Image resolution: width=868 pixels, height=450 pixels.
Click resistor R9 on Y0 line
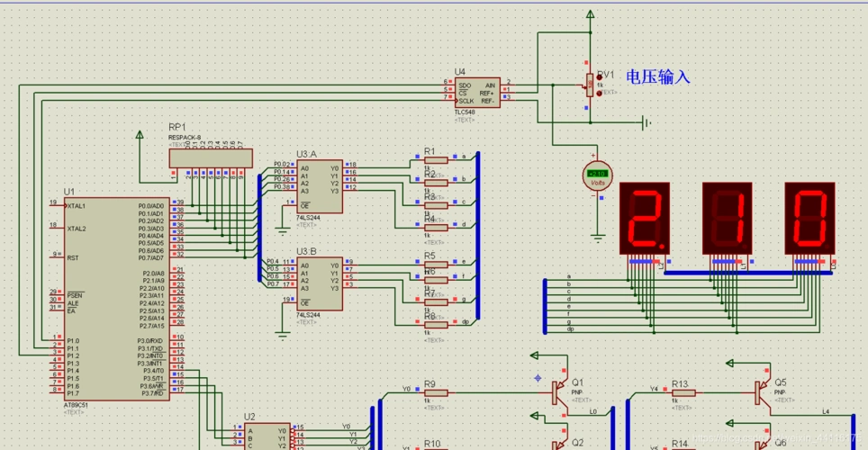click(437, 392)
